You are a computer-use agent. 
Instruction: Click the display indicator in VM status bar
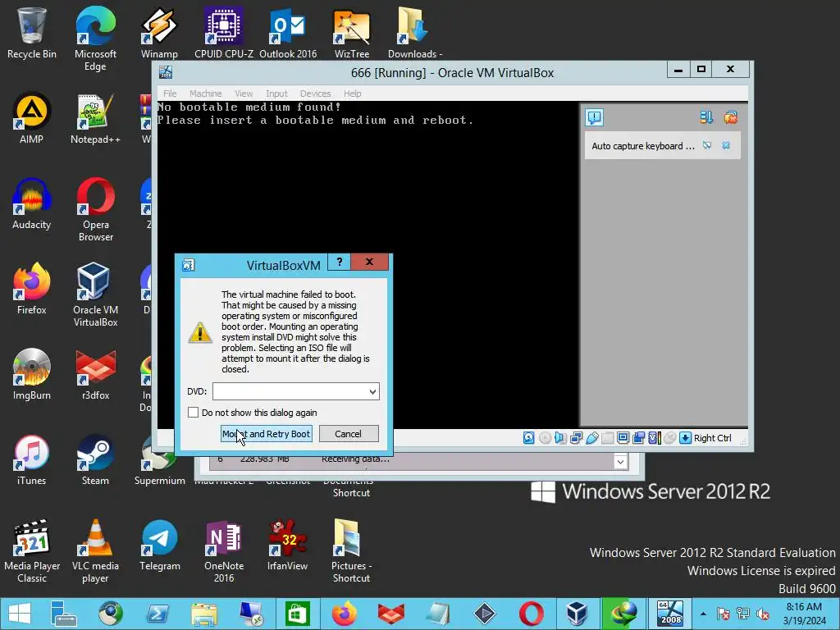623,438
